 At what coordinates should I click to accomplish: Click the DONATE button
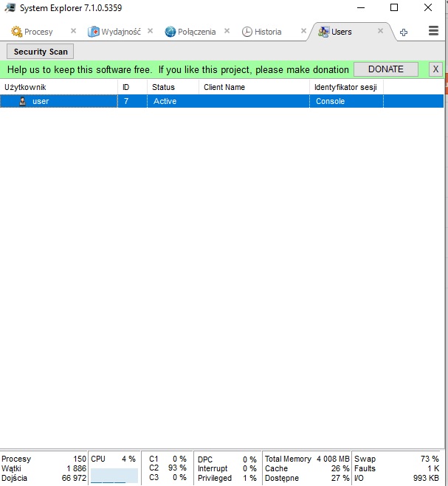[386, 69]
